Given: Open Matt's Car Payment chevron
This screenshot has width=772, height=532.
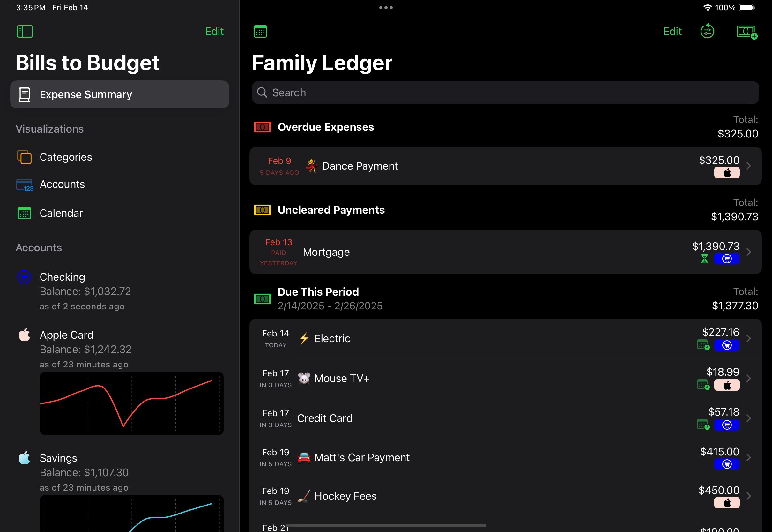Looking at the screenshot, I should [748, 457].
